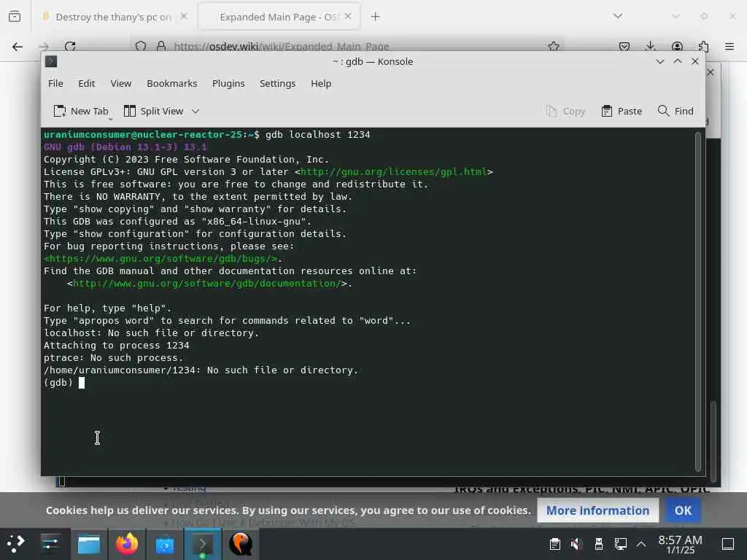The image size is (747, 560).
Task: Open the Konsole File menu
Action: click(x=55, y=83)
